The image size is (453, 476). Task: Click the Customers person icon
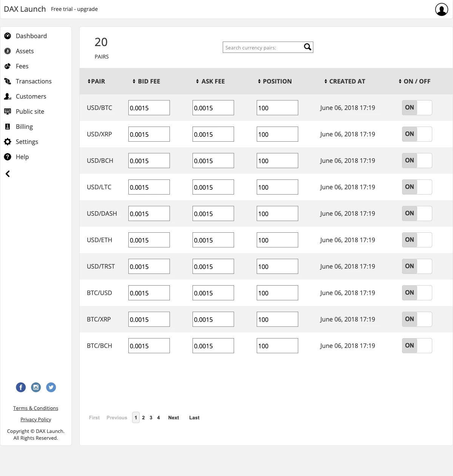[x=8, y=96]
